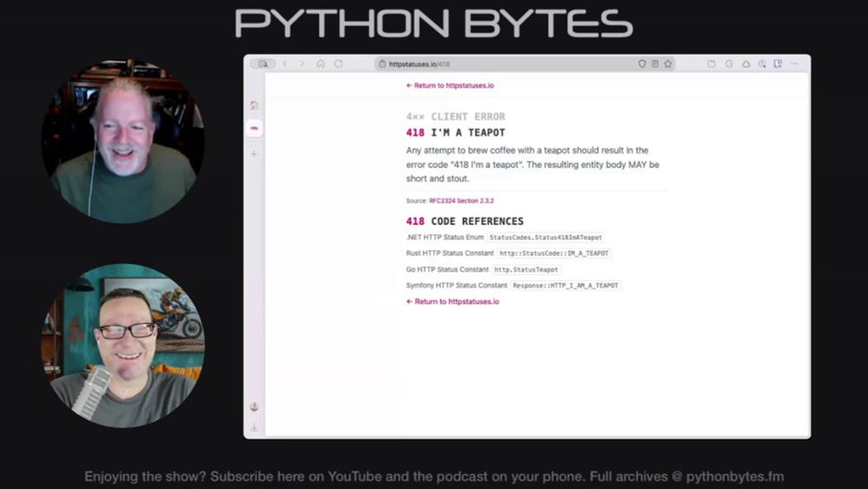Click the bottom host video with the man in glasses
Image resolution: width=868 pixels, height=489 pixels.
(x=123, y=346)
